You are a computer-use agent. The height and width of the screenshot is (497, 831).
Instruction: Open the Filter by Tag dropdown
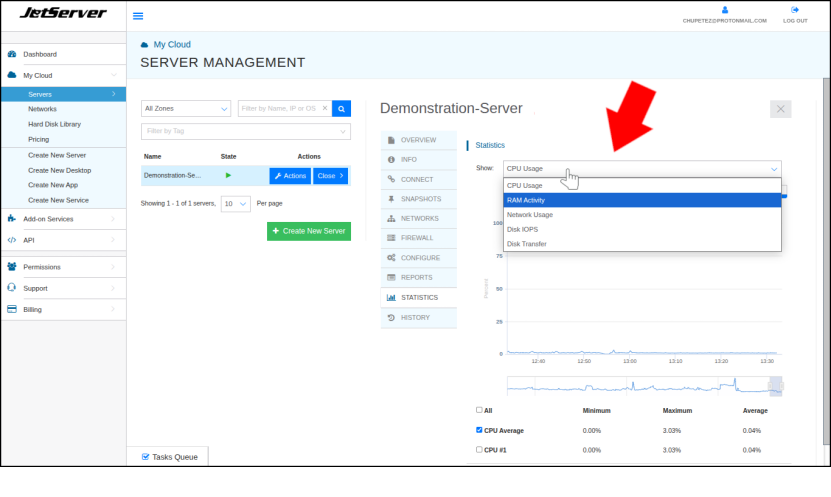tap(246, 131)
